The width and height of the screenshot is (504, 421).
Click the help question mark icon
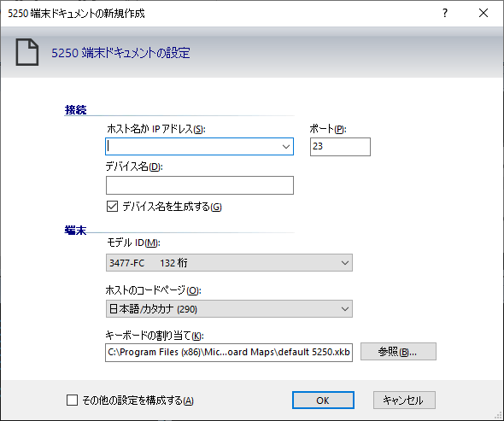coord(445,13)
